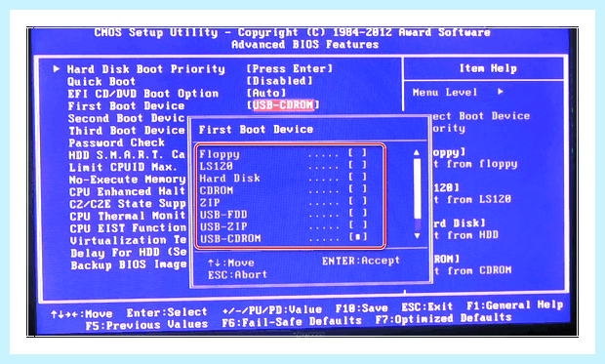Select the C2/C2E State Support row
The height and width of the screenshot is (364, 605).
pos(128,204)
